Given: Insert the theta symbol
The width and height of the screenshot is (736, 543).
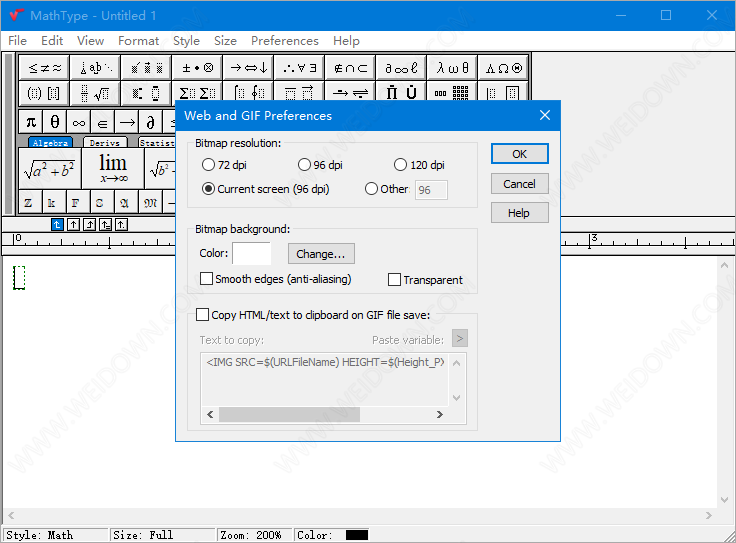Looking at the screenshot, I should coord(55,122).
